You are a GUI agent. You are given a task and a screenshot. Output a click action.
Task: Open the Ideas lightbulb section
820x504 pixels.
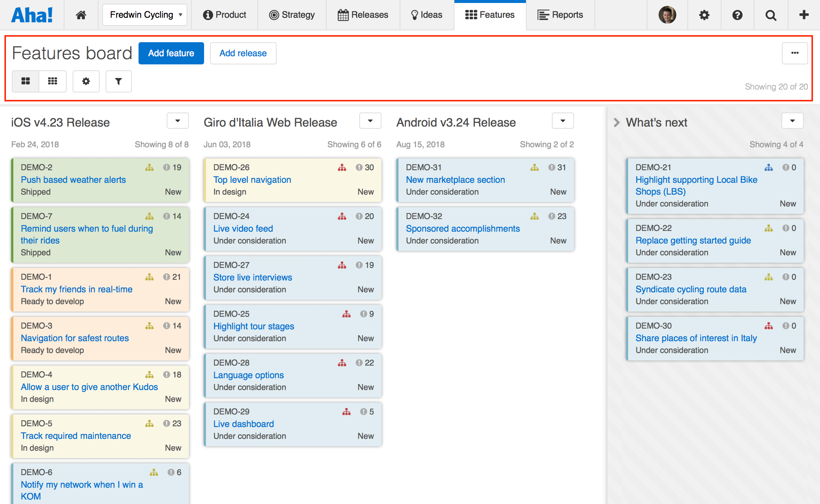pyautogui.click(x=426, y=15)
